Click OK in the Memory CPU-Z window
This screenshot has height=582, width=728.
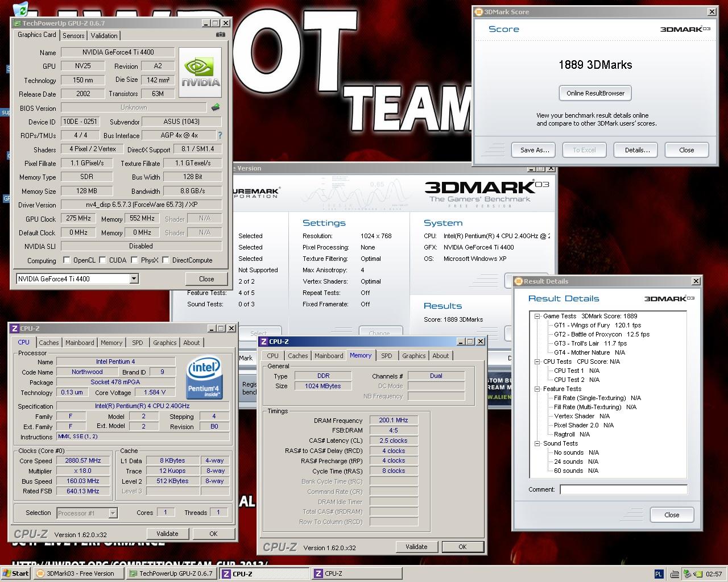462,547
